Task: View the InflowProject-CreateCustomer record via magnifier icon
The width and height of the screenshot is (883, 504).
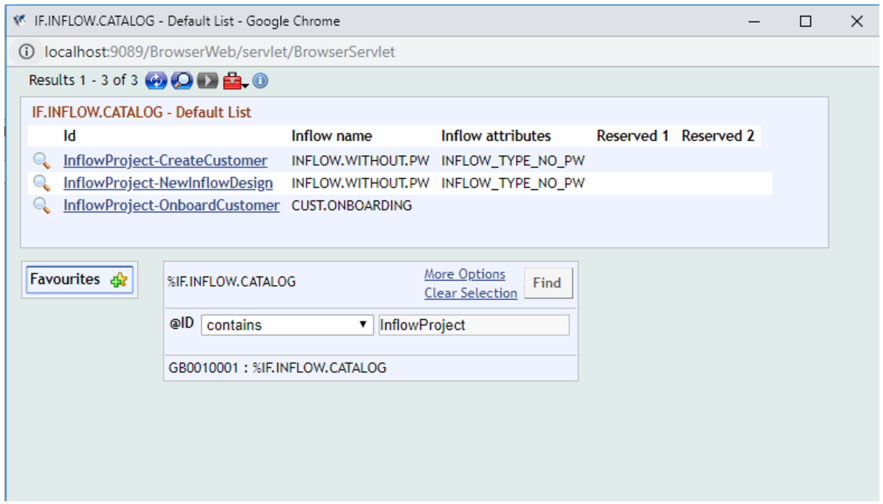Action: pyautogui.click(x=41, y=160)
